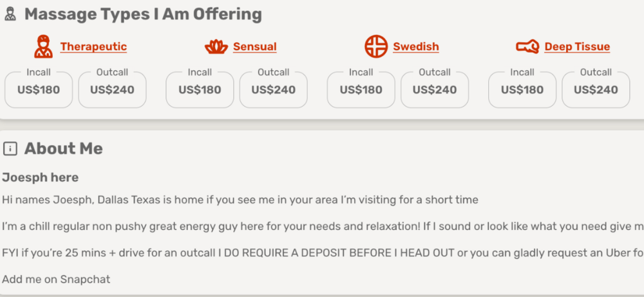
Task: Follow the Swedish massage link
Action: pos(415,46)
